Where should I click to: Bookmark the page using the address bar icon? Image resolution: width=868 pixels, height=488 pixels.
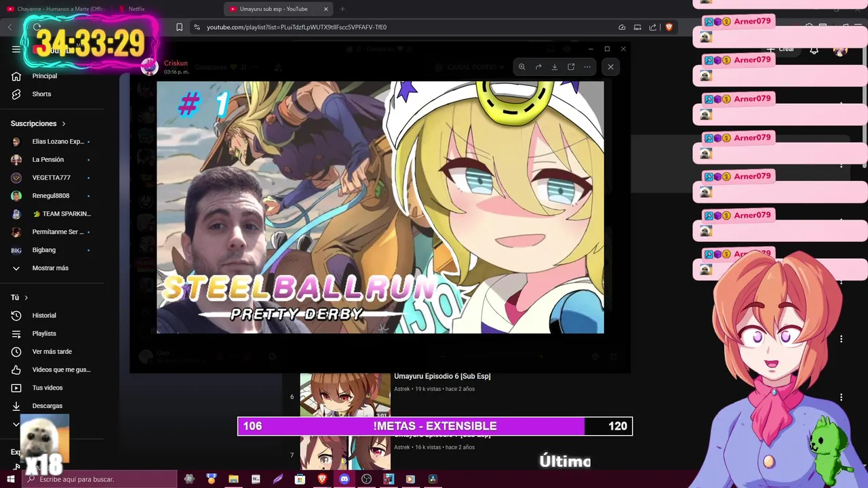click(179, 27)
